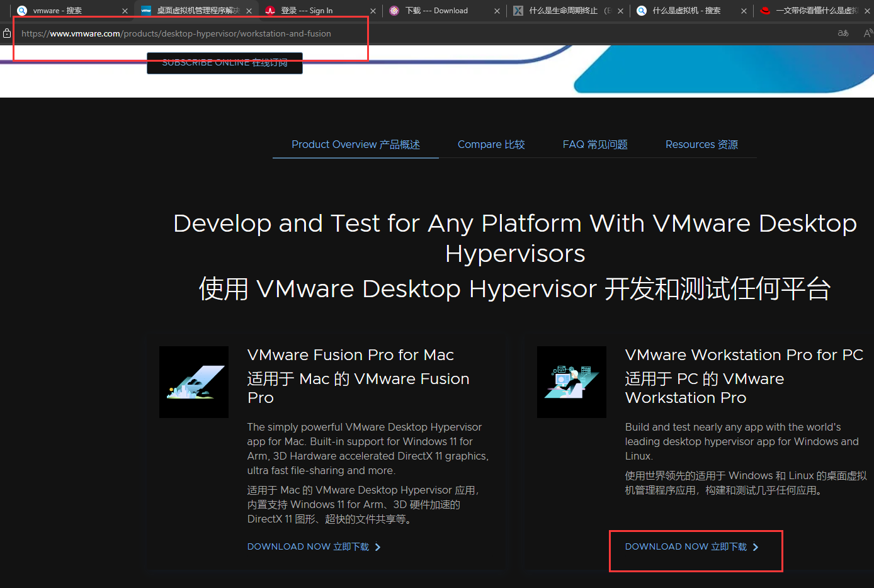Click the '内置支持 Windows 11 for Arm' description text
Image resolution: width=874 pixels, height=588 pixels.
363,504
